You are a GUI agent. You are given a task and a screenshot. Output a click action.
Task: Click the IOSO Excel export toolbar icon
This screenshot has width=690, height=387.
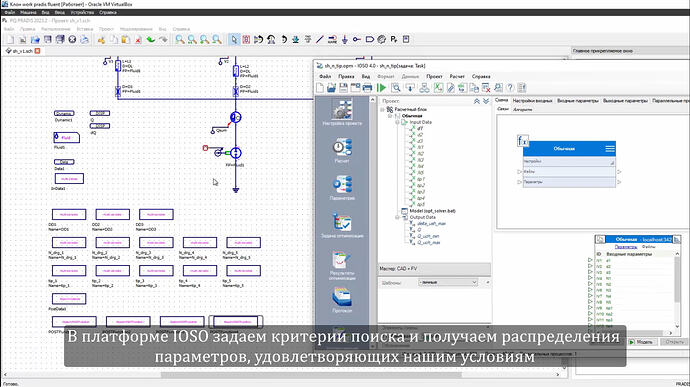pyautogui.click(x=438, y=88)
